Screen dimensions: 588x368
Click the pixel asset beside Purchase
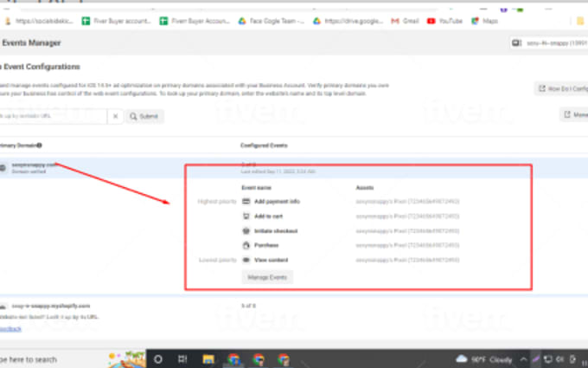pos(407,246)
